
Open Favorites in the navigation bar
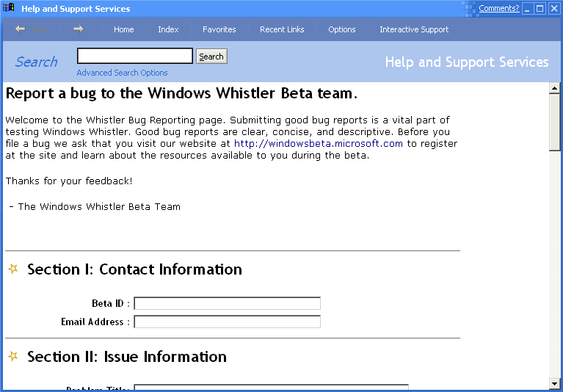click(219, 29)
